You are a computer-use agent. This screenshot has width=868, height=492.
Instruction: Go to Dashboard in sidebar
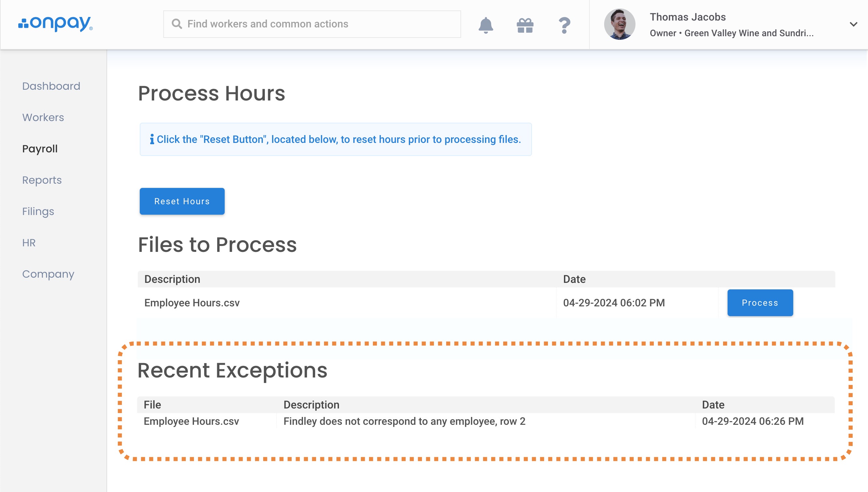coord(51,86)
